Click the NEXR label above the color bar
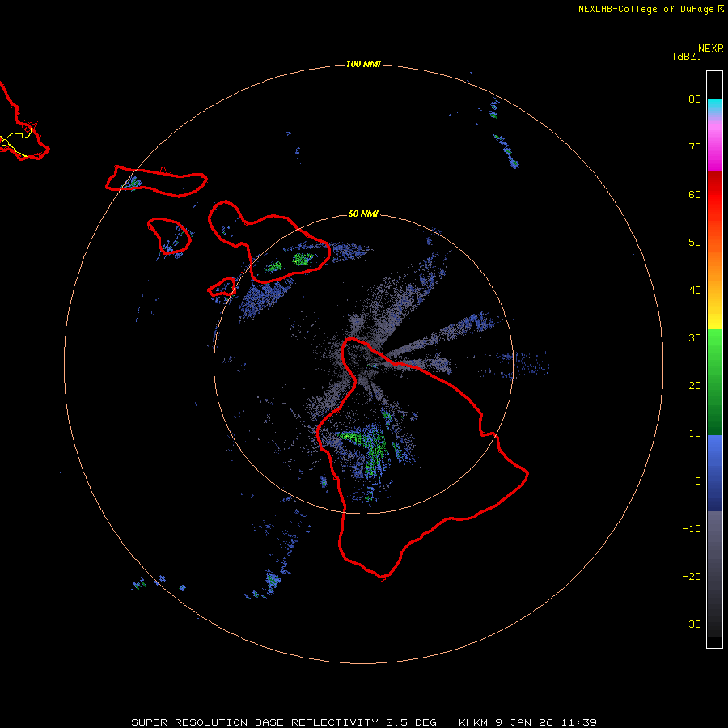The image size is (728, 728). click(710, 49)
